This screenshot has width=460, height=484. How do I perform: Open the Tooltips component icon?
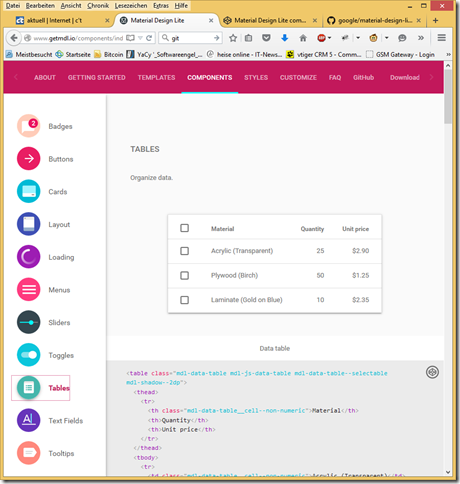point(28,453)
